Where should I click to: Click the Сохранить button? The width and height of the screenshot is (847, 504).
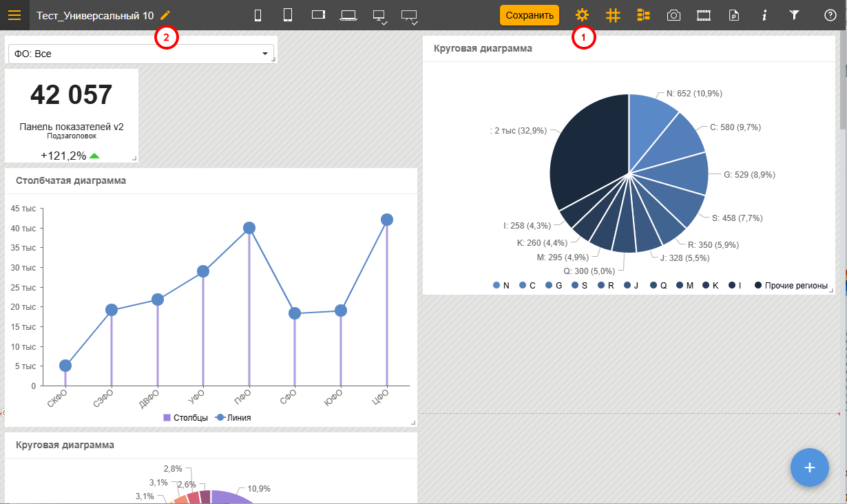coord(529,15)
